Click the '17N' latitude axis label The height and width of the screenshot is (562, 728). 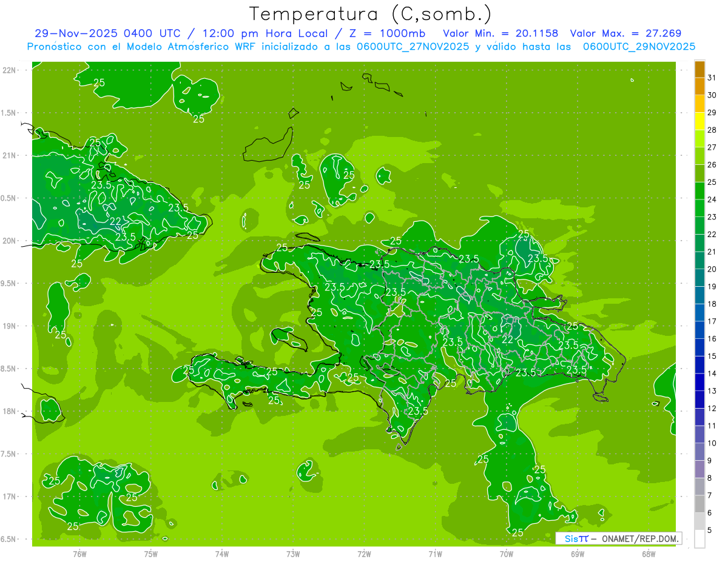pos(10,497)
